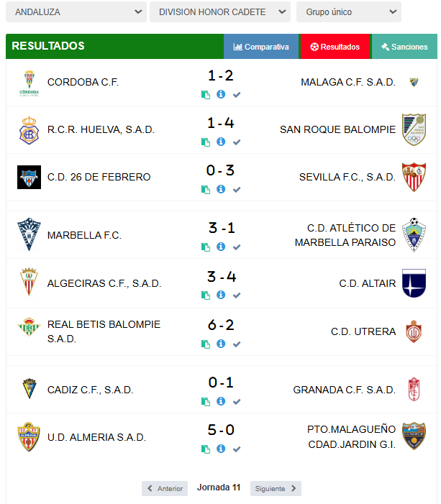Open document icon for U.D. Almeria 5-0 match
This screenshot has height=504, width=441.
click(206, 449)
